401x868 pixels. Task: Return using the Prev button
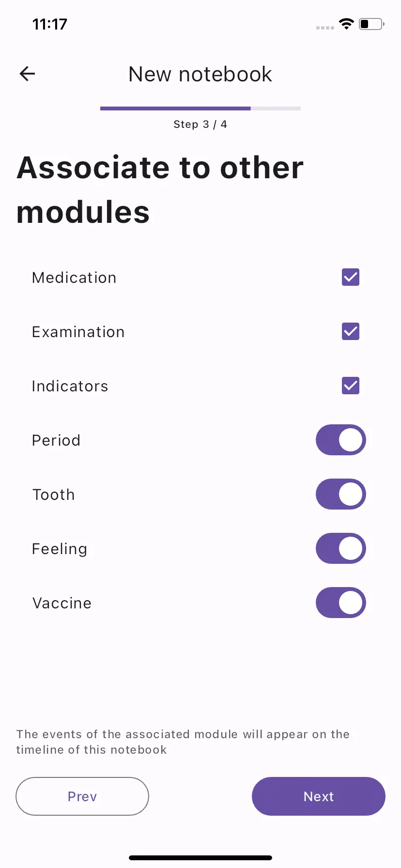point(82,796)
